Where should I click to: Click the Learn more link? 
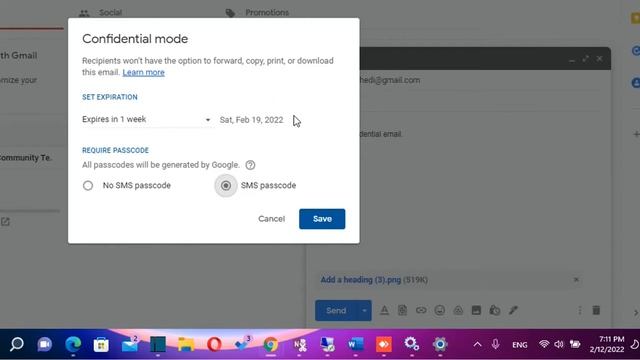(144, 73)
